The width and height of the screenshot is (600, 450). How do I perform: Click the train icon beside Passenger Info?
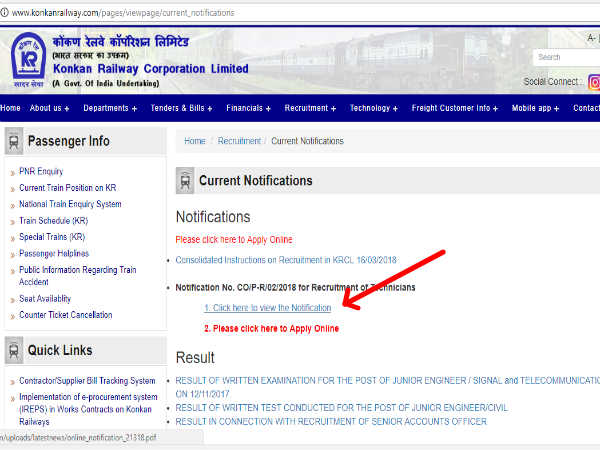pos(14,141)
